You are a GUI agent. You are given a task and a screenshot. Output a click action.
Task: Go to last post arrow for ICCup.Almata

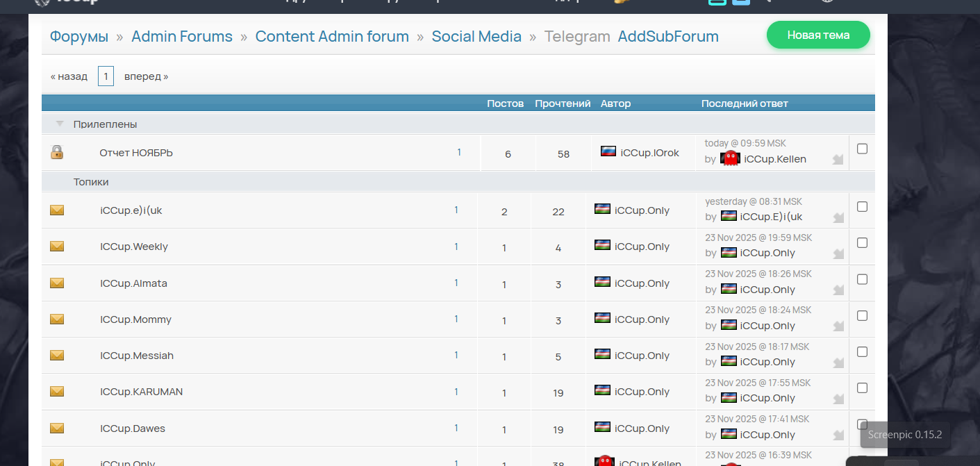coord(838,290)
